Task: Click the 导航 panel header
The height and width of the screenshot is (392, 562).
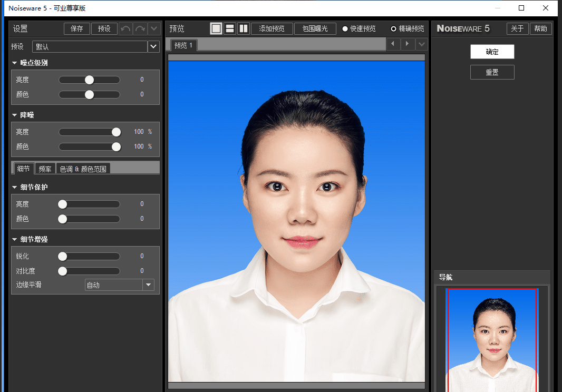Action: [x=492, y=277]
